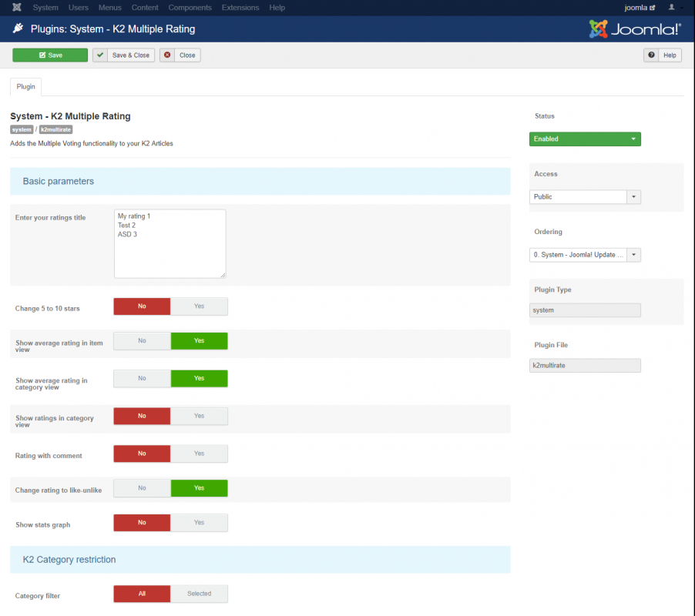
Task: Open the Enabled status dropdown
Action: (585, 139)
